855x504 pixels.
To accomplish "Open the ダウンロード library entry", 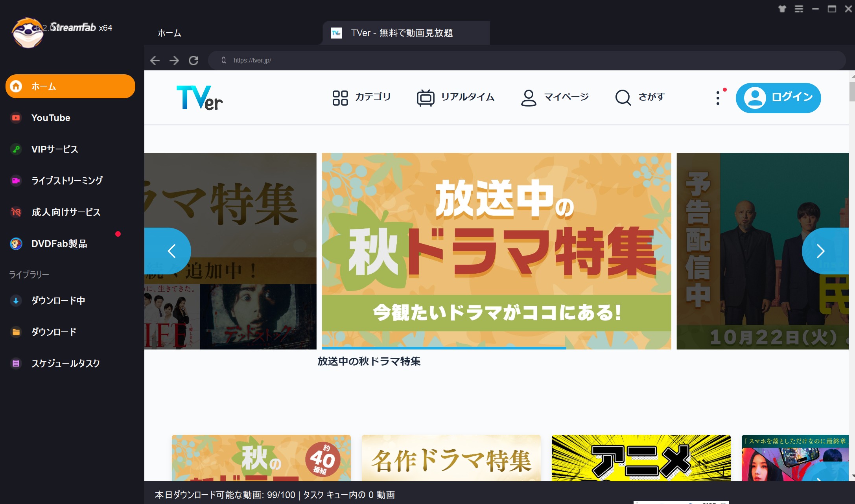I will point(70,332).
